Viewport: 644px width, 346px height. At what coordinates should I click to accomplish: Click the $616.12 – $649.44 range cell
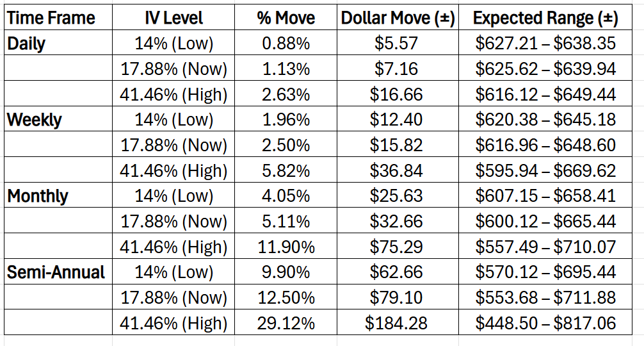click(x=545, y=95)
